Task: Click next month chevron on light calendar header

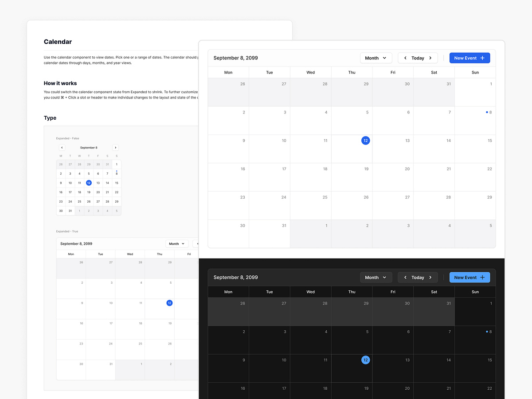Action: [x=430, y=58]
